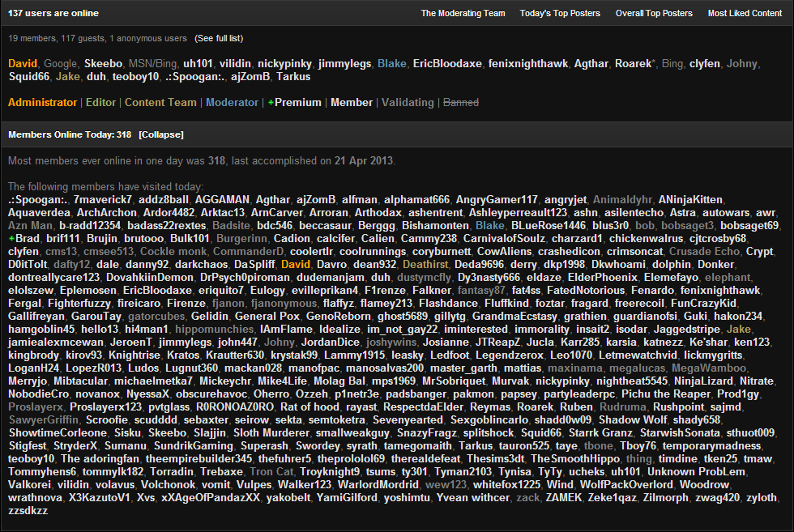The image size is (794, 532).
Task: Click the Validating group legend link
Action: 408,103
